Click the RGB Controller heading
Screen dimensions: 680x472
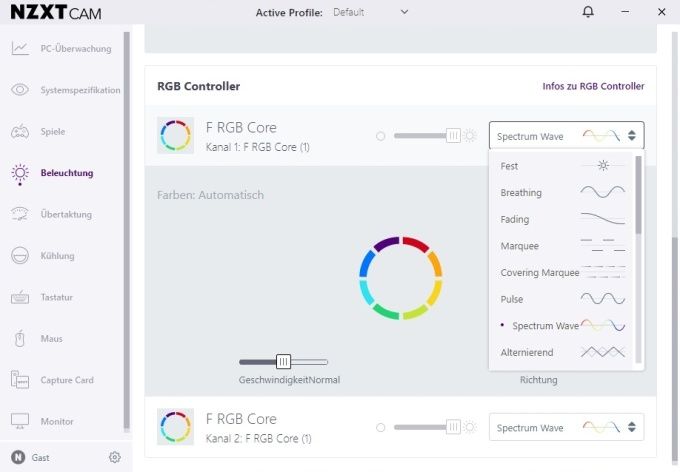pyautogui.click(x=199, y=86)
